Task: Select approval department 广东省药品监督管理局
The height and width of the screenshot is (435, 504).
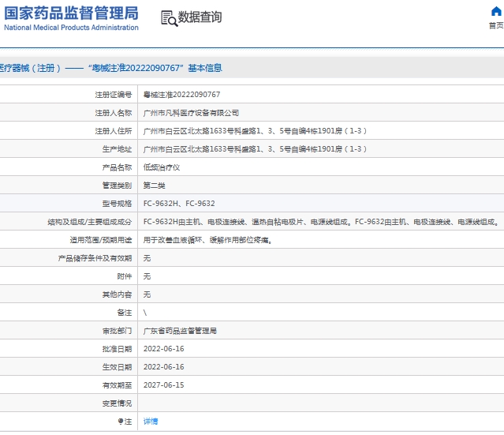Action: [x=180, y=331]
